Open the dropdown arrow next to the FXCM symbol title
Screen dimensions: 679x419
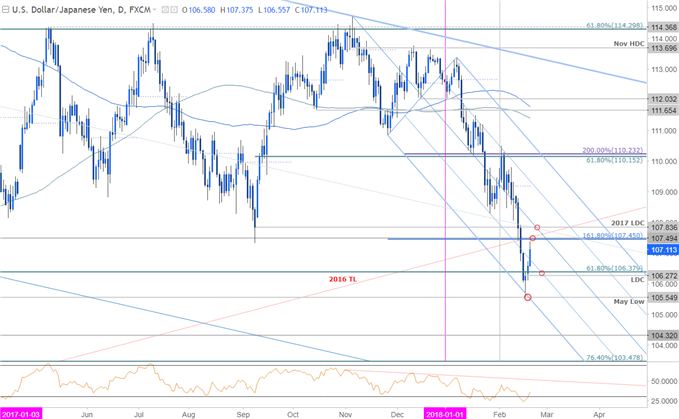pyautogui.click(x=155, y=10)
